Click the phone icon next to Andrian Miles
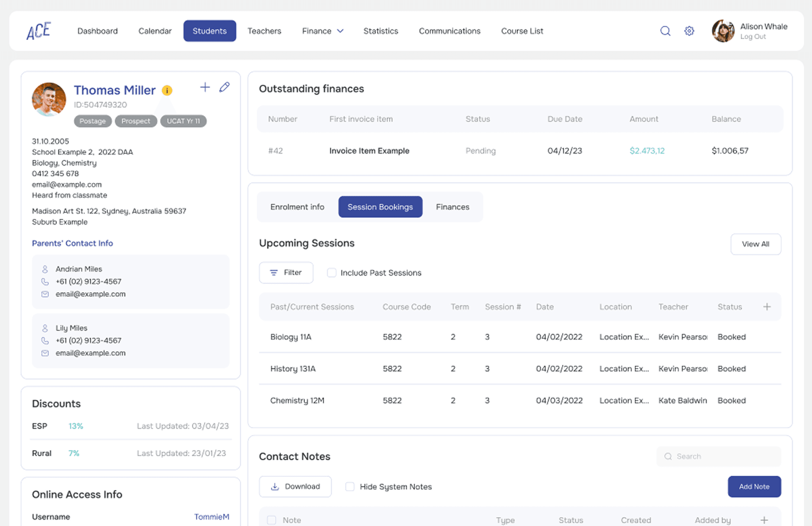This screenshot has height=526, width=812. coord(45,281)
